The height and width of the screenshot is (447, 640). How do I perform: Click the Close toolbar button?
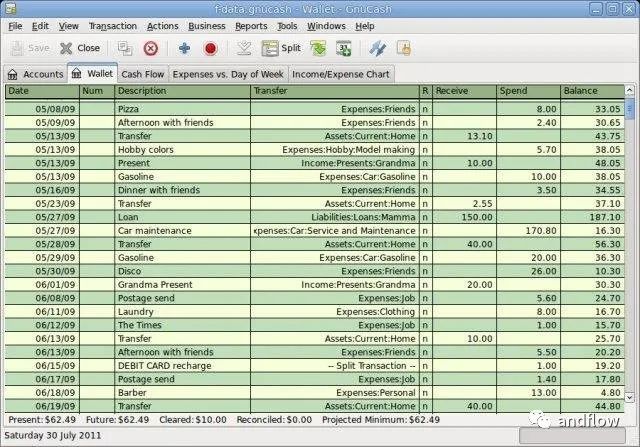(79, 48)
